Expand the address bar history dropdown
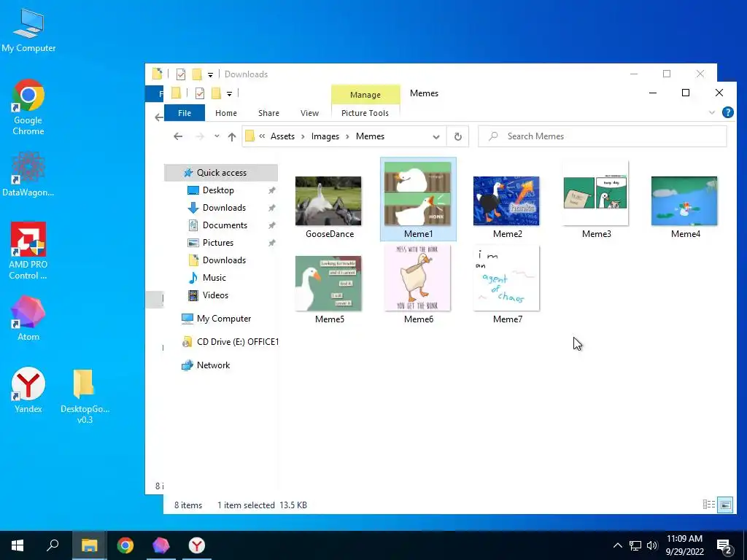Screen dimensions: 747x560 (436, 136)
